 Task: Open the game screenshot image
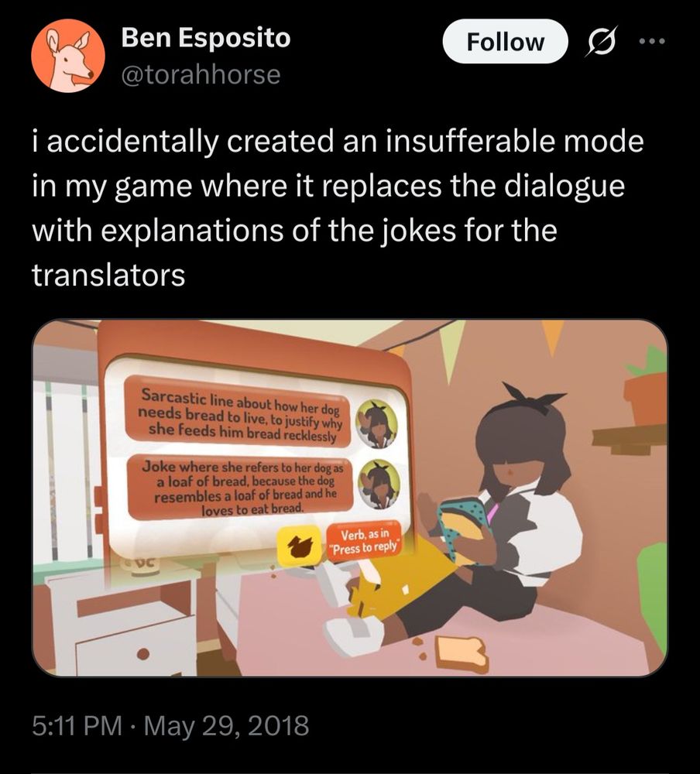[x=350, y=498]
